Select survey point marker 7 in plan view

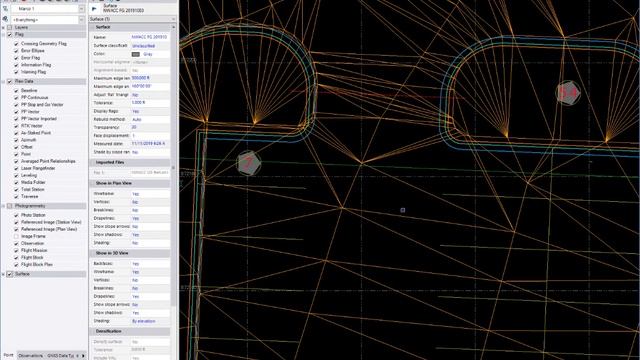click(249, 163)
